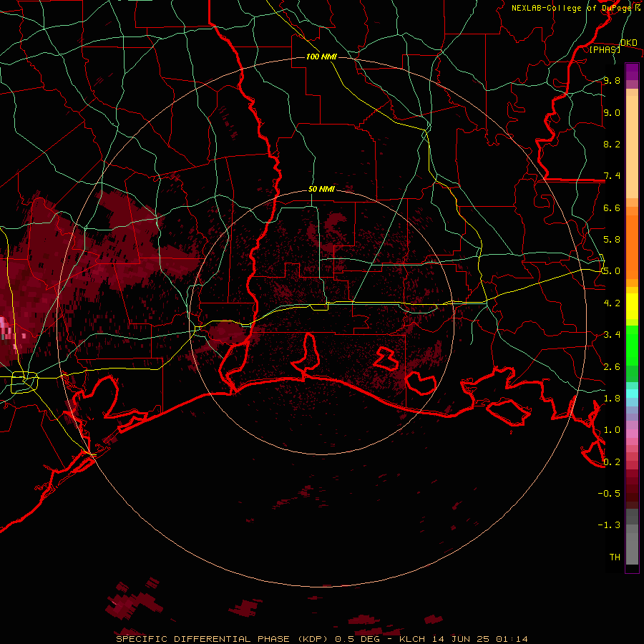Click the 50 NMI range ring label

tap(321, 189)
